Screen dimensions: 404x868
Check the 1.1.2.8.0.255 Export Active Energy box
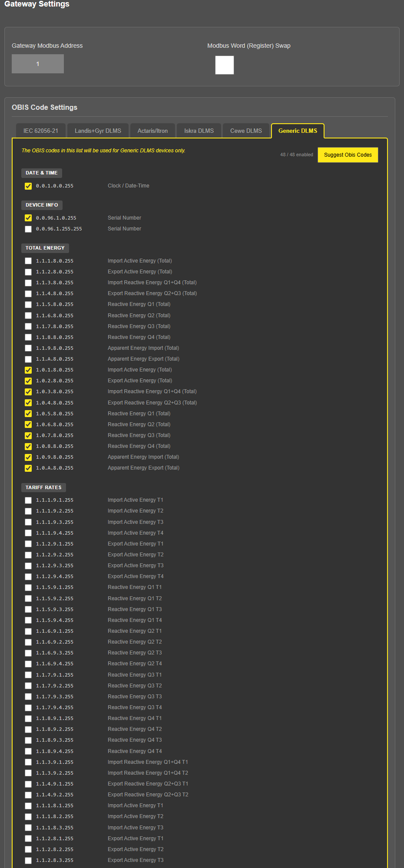click(x=28, y=272)
